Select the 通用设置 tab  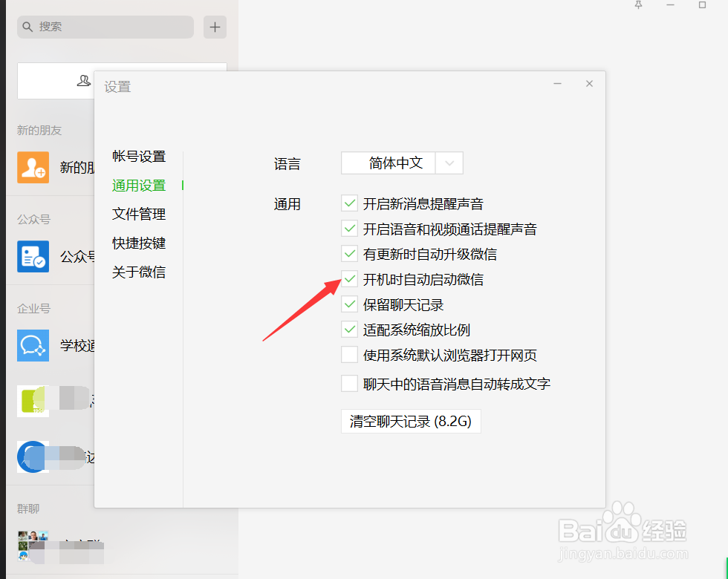click(x=139, y=186)
